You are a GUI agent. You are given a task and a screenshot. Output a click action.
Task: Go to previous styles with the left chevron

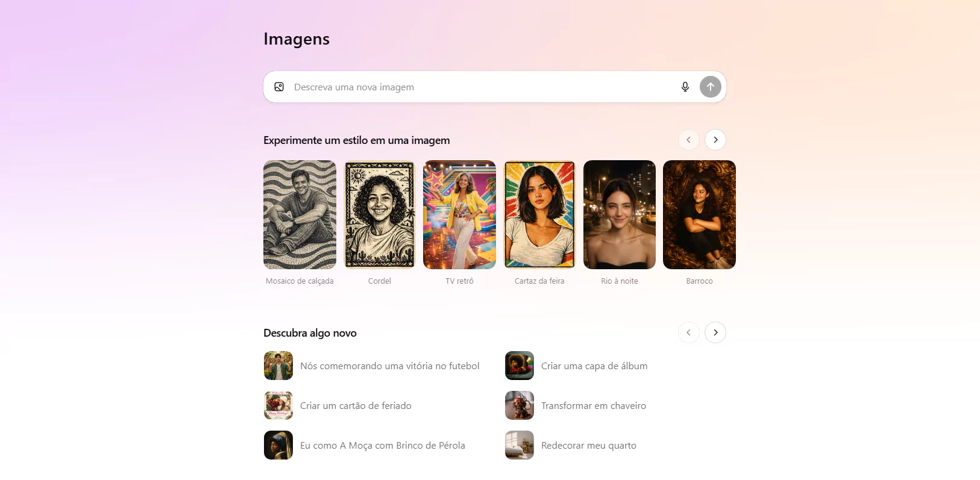coord(689,140)
